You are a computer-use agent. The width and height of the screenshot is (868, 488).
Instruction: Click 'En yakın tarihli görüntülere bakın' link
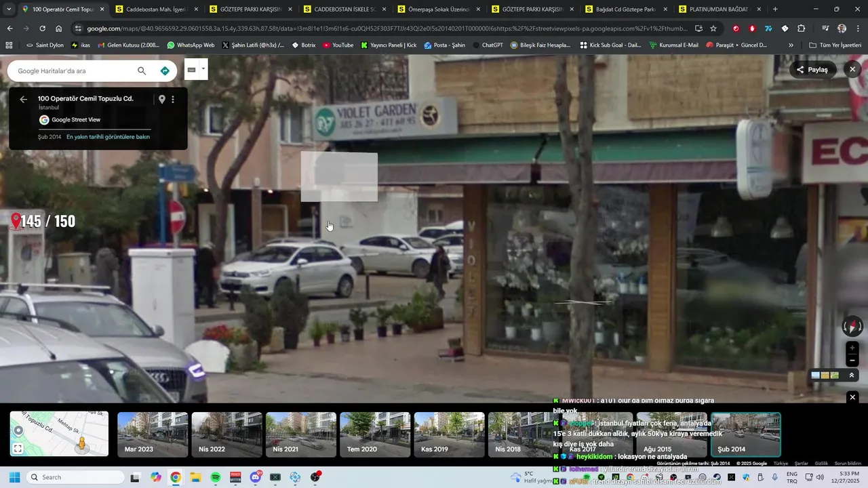tap(108, 137)
